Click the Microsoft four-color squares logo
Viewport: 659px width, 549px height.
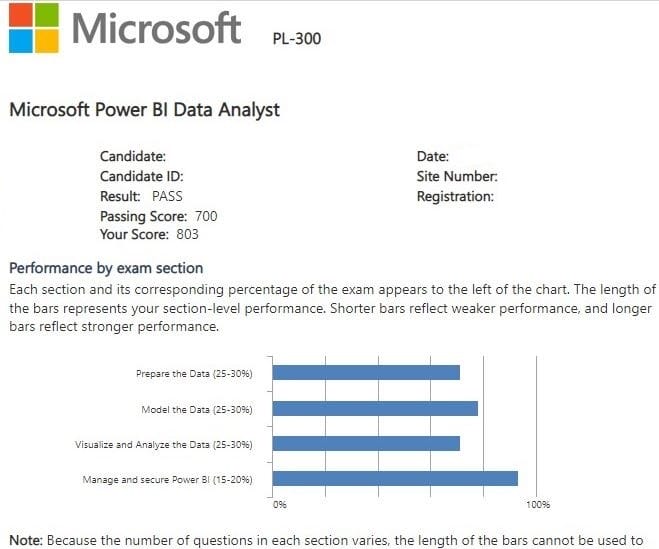[x=31, y=28]
